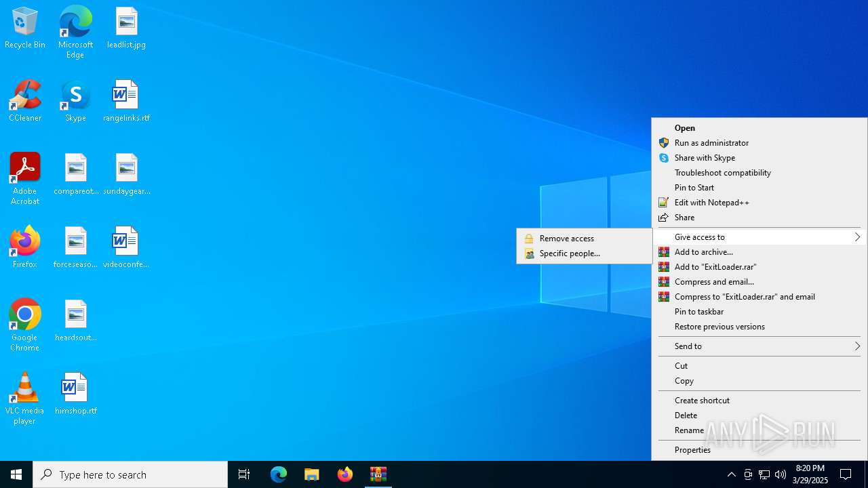
Task: Select the forceseaso... image file icon
Action: click(x=75, y=248)
